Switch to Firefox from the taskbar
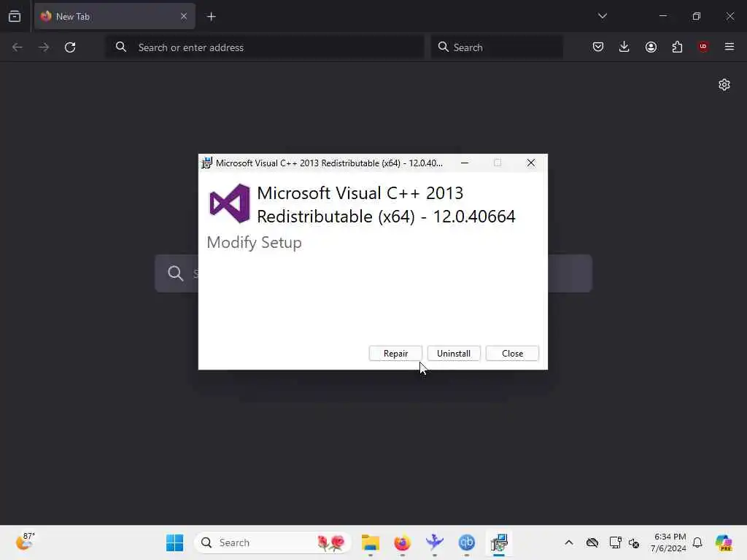 coord(402,542)
